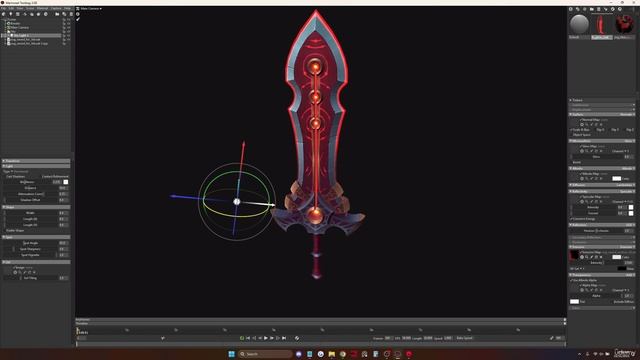Open the Main Camera viewport dropdown
This screenshot has height=360, width=640.
91,9
